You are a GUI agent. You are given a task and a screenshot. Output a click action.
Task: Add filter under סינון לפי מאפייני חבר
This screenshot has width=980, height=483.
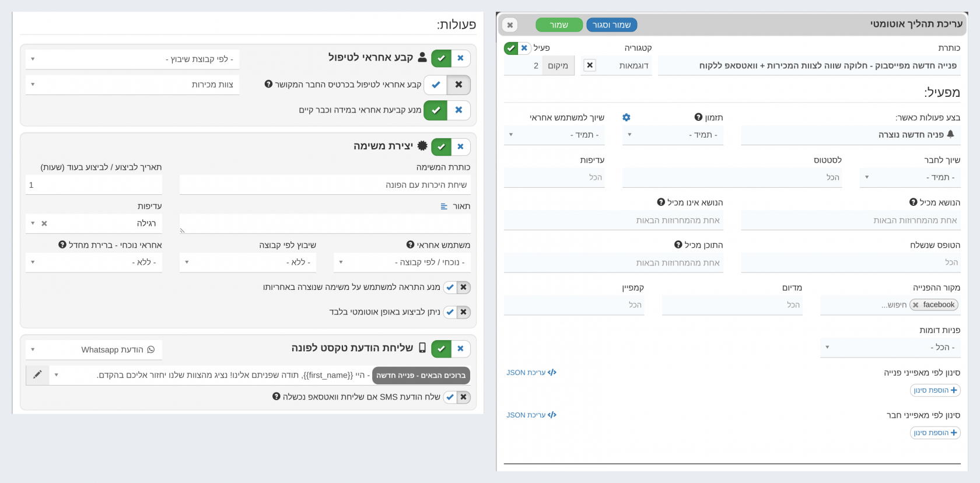pos(935,433)
